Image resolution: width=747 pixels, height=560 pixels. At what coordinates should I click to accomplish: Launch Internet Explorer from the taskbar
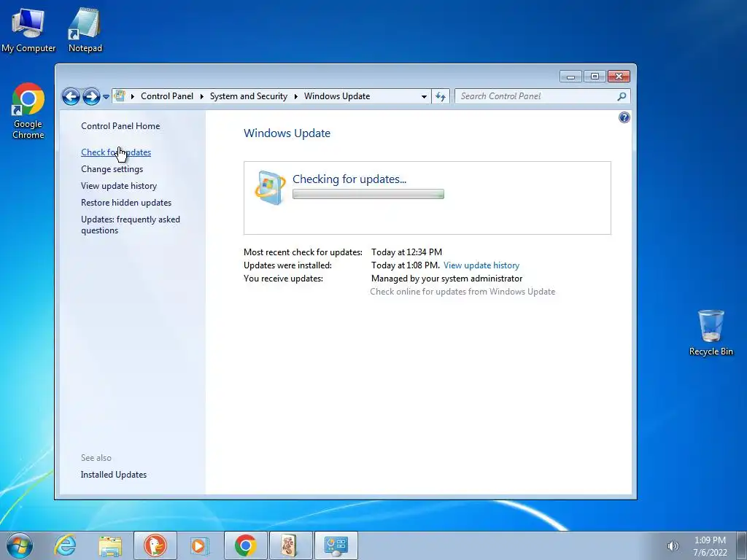click(65, 545)
